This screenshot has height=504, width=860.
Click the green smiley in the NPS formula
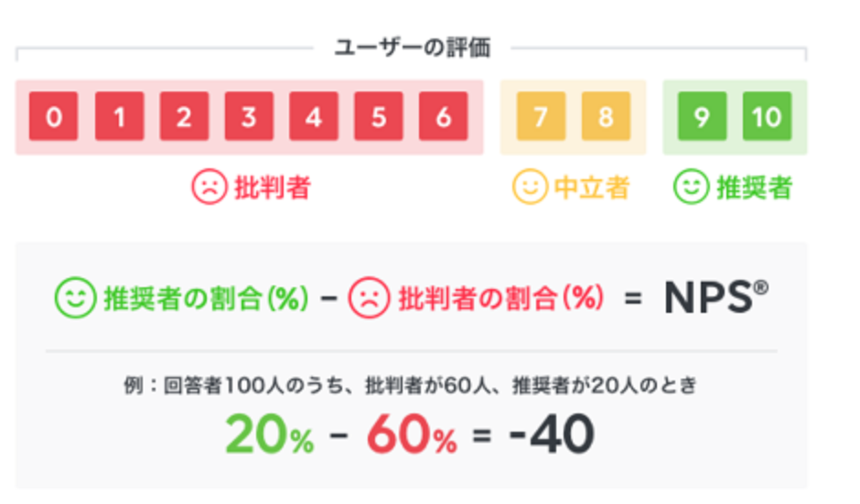[x=76, y=298]
